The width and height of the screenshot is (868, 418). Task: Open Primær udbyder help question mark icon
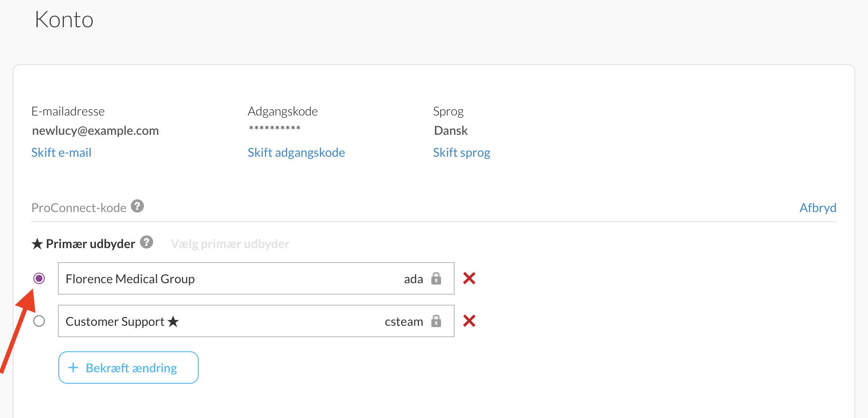tap(147, 242)
